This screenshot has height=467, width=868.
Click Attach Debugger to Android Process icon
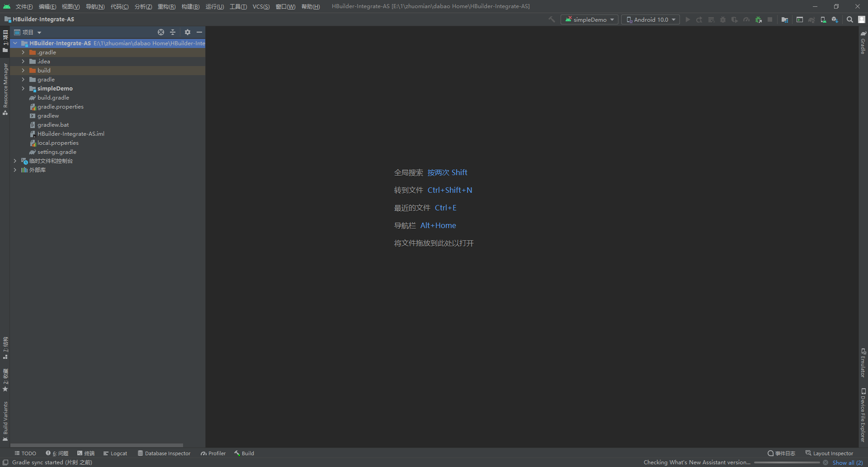(758, 19)
